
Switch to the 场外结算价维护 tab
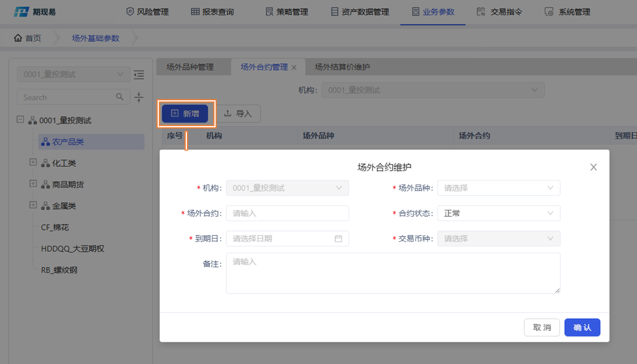click(x=342, y=67)
